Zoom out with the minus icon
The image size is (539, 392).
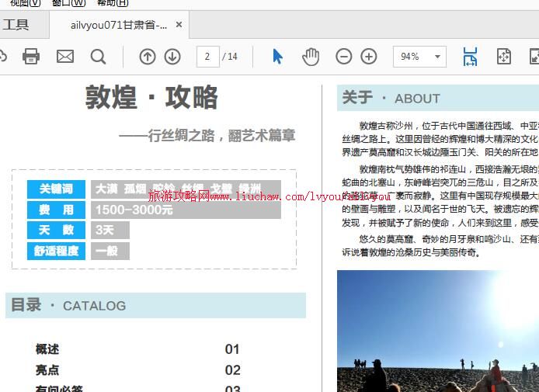pos(343,56)
